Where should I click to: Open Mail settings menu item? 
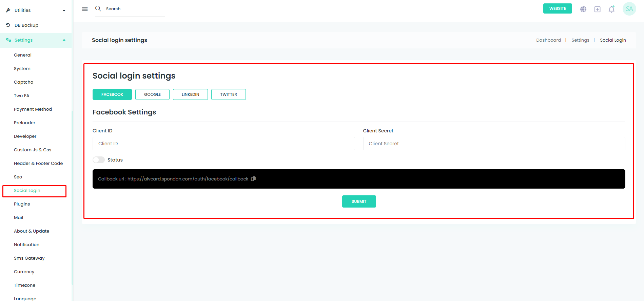(x=19, y=217)
